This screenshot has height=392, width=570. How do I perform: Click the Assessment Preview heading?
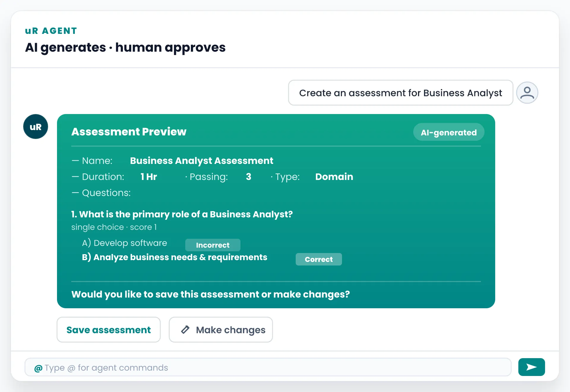tap(129, 132)
